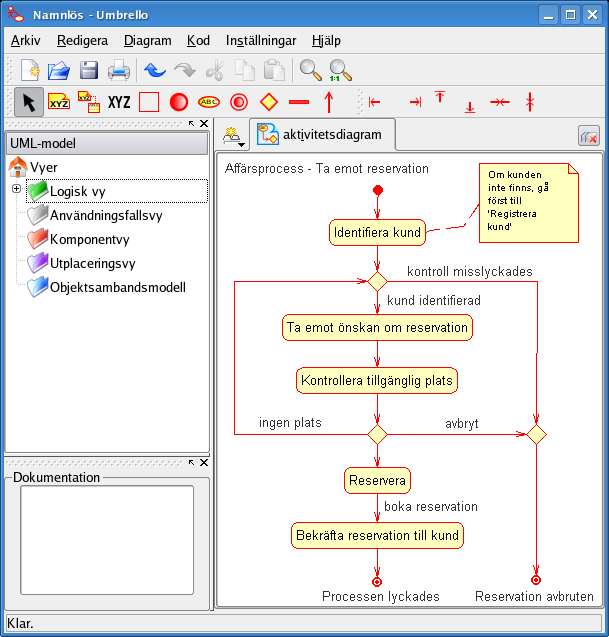Viewport: 609px width, 637px height.
Task: Select the end activity bullseye tool
Action: coord(239,102)
